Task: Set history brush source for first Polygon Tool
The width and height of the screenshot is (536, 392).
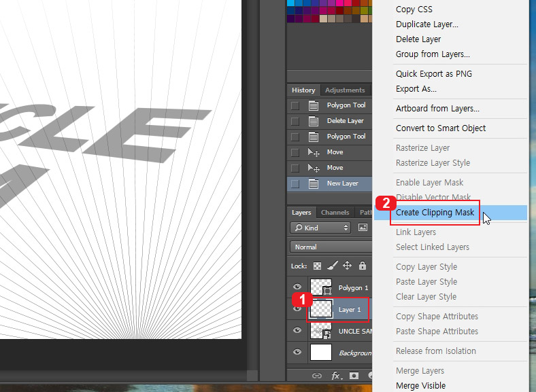Action: coord(295,105)
